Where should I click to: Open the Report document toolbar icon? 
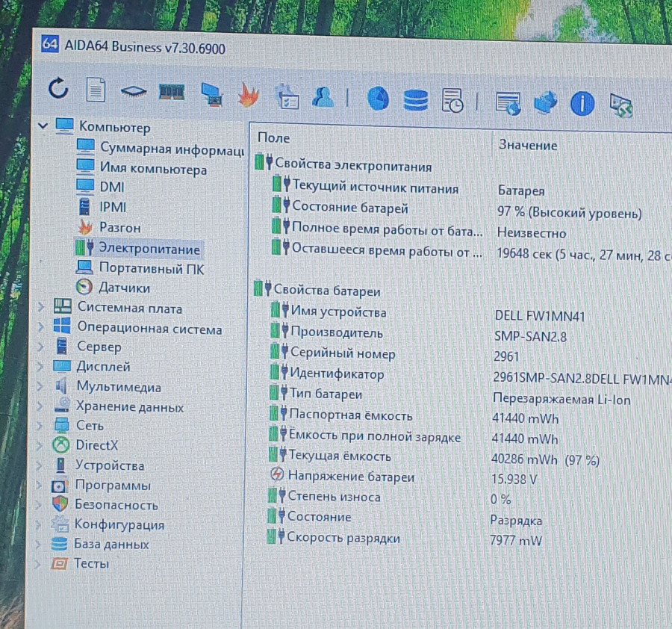click(x=95, y=89)
